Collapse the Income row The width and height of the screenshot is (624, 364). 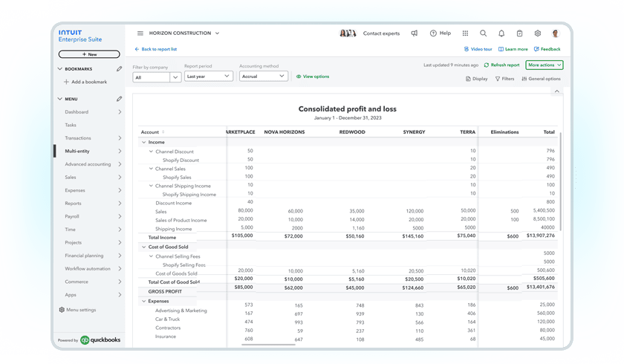[x=143, y=142]
